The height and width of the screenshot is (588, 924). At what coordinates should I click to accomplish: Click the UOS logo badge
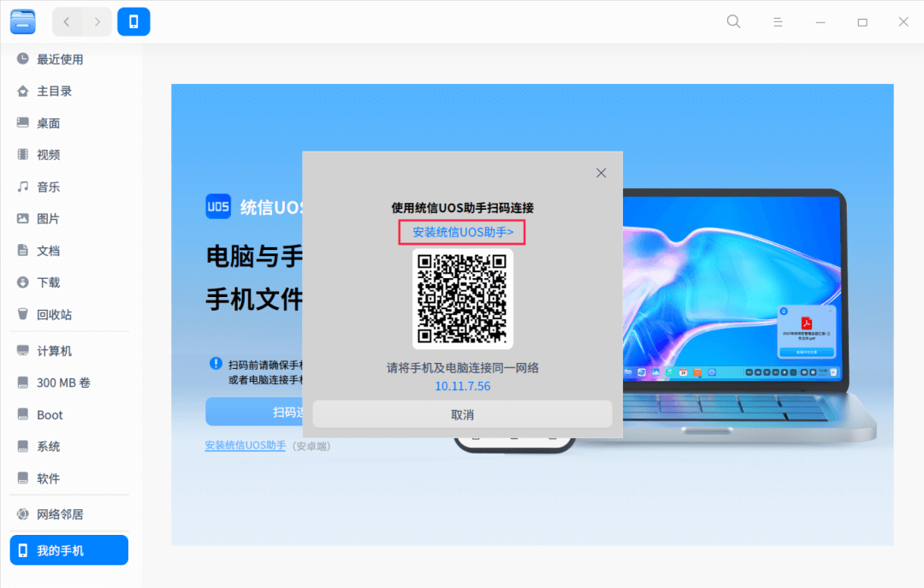tap(218, 206)
